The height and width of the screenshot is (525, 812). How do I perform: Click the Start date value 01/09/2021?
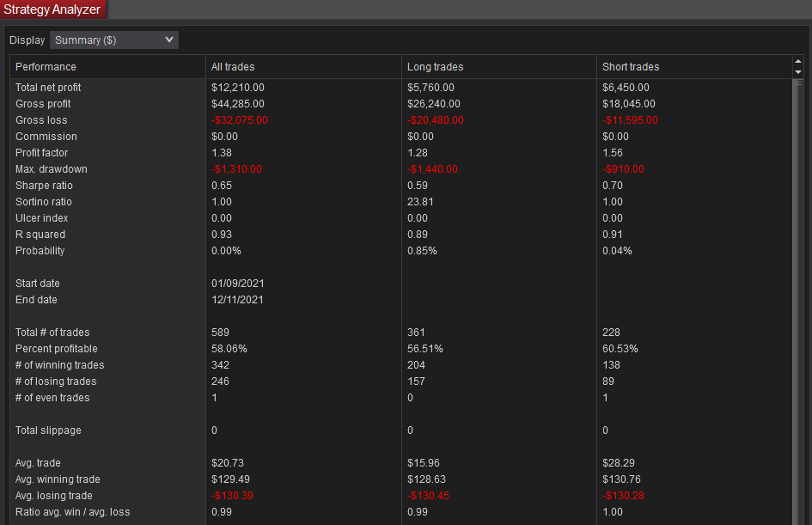237,284
